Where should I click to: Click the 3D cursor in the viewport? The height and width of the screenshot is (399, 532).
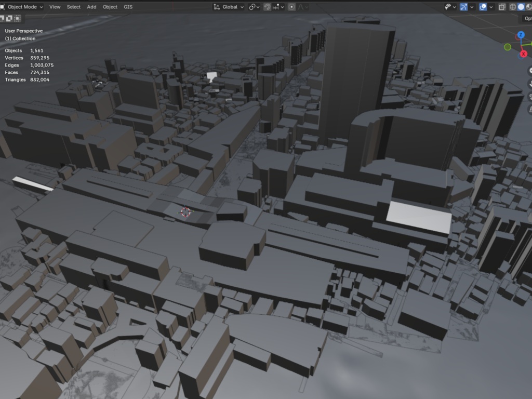(185, 212)
